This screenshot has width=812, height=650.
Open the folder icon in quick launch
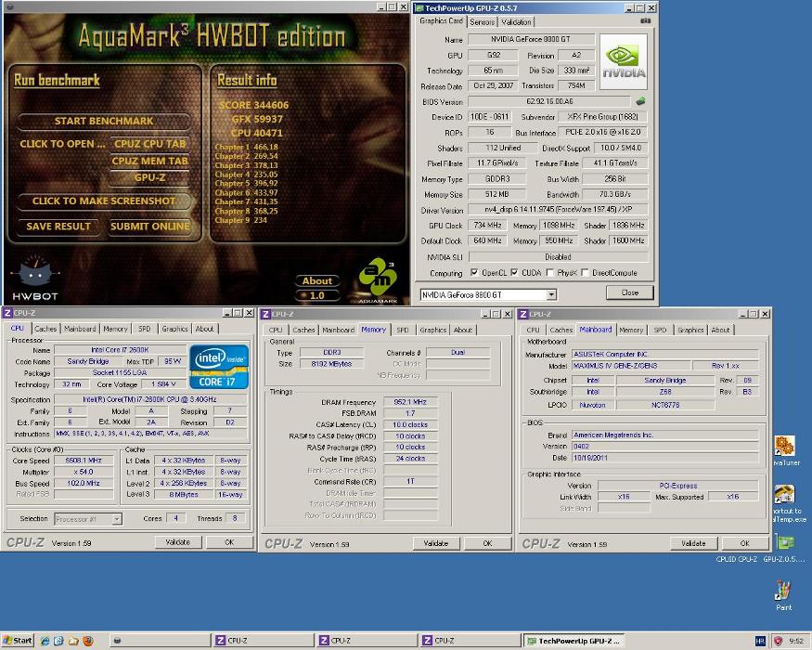click(73, 641)
